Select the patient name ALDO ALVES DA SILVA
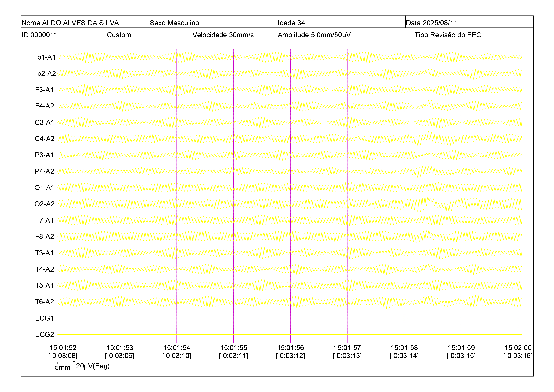This screenshot has height=392, width=554. (x=80, y=23)
